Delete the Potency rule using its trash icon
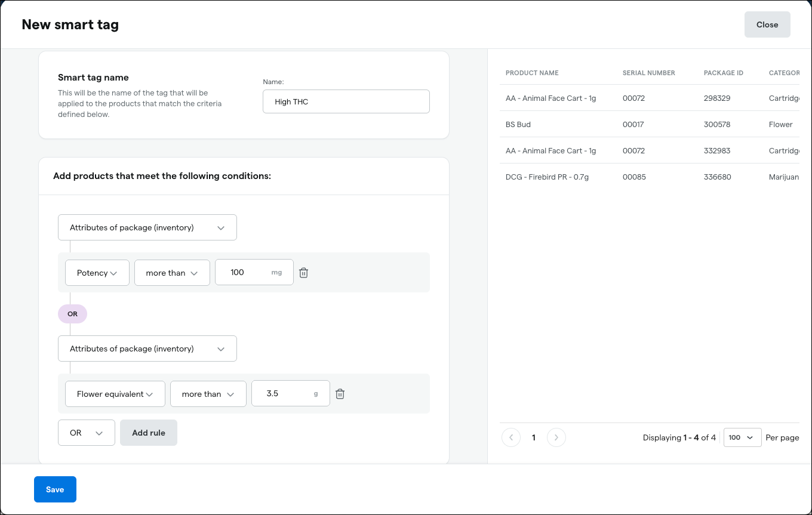This screenshot has height=515, width=812. (x=303, y=272)
